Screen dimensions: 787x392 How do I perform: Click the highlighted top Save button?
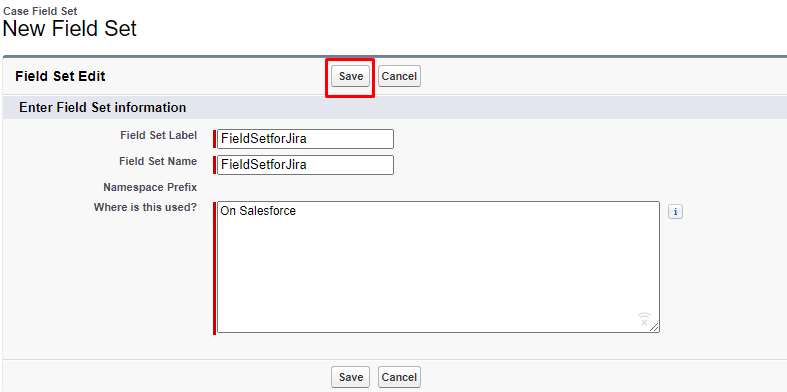coord(350,76)
